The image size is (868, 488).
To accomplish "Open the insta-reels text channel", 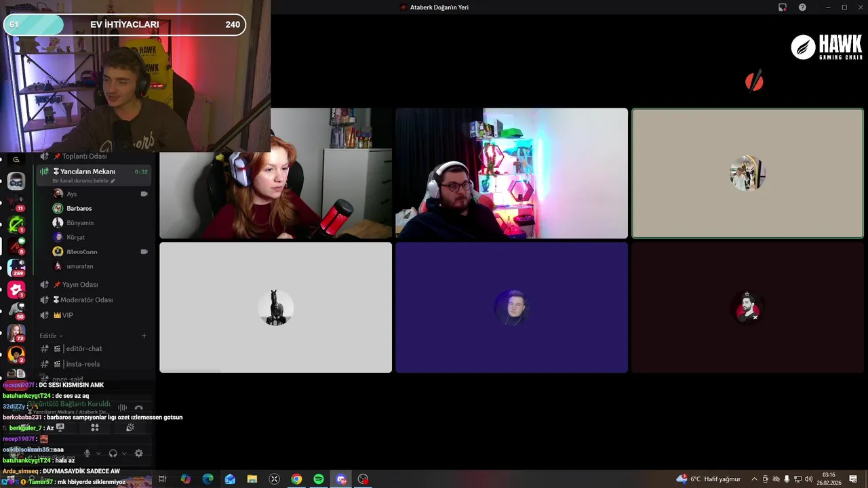I will [x=94, y=364].
